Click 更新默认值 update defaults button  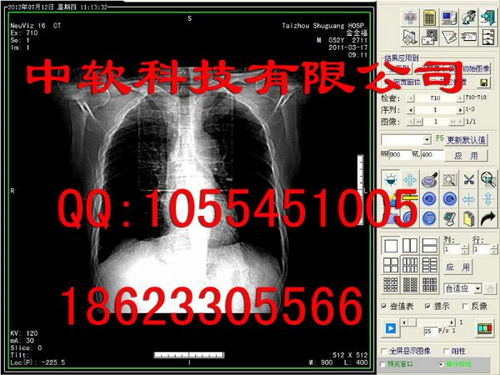point(466,140)
